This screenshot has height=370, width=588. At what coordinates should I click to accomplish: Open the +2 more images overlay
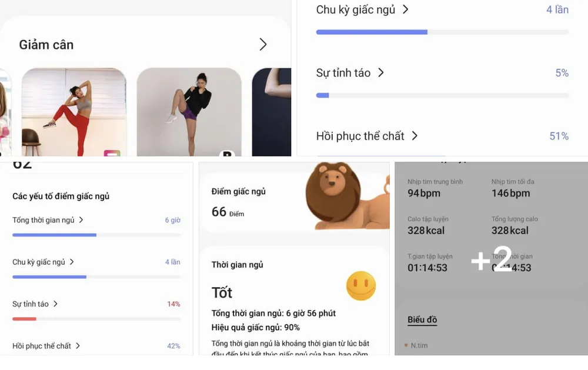[x=491, y=259]
